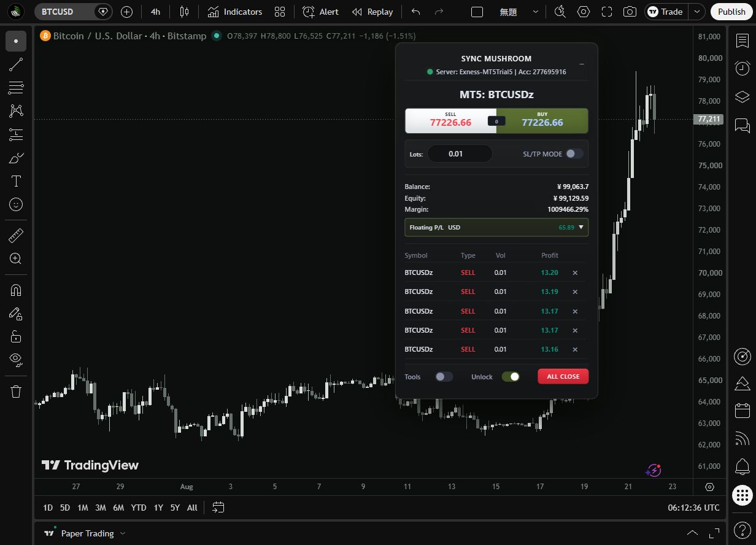Open the help center question icon
The width and height of the screenshot is (756, 545).
[x=742, y=529]
